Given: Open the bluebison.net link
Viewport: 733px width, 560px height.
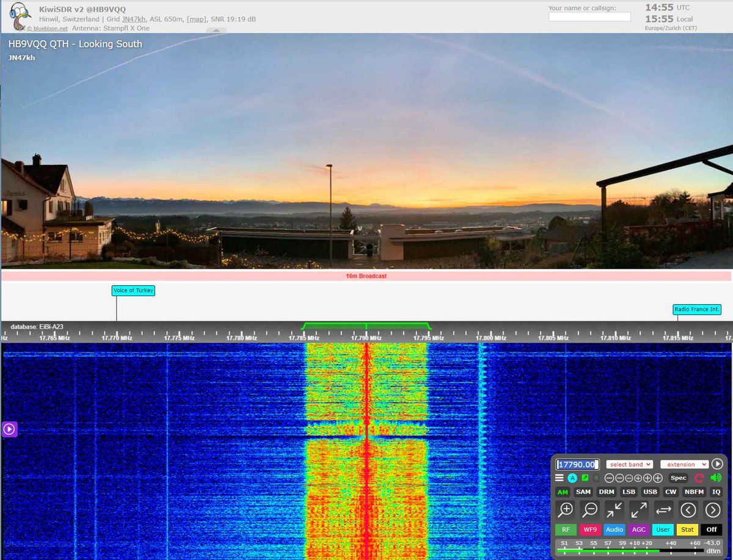Looking at the screenshot, I should (46, 28).
